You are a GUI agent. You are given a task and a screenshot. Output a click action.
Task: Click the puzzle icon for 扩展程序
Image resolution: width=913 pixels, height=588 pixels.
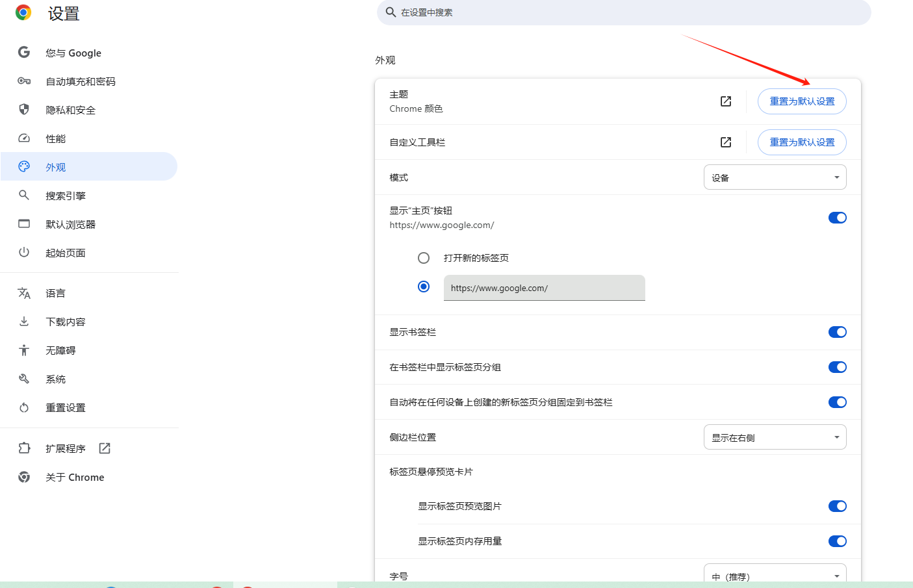24,448
